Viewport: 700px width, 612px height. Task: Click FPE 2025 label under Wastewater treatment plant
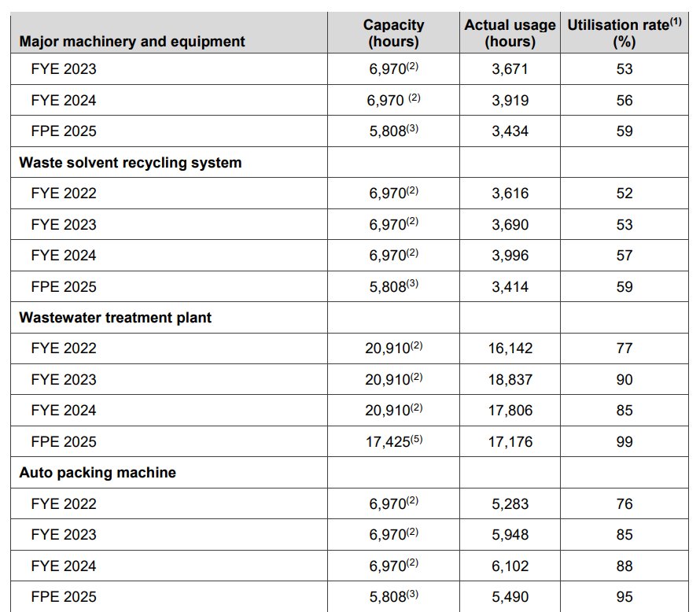click(64, 442)
